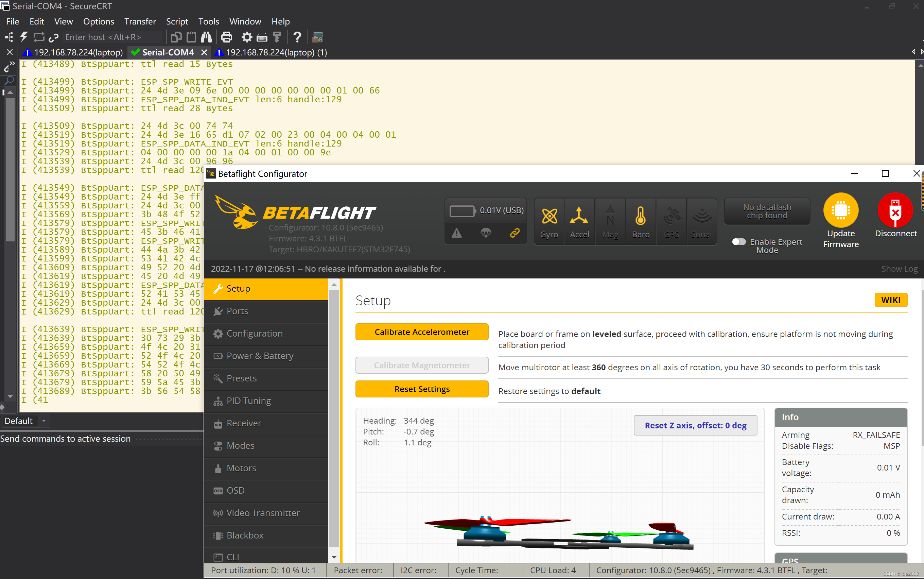This screenshot has height=579, width=924.
Task: Click the Help question mark icon in SecureCRT
Action: (297, 37)
